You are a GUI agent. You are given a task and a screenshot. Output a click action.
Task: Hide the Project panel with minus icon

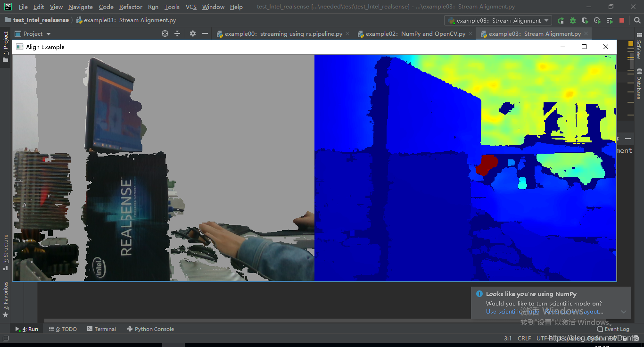[x=205, y=33]
